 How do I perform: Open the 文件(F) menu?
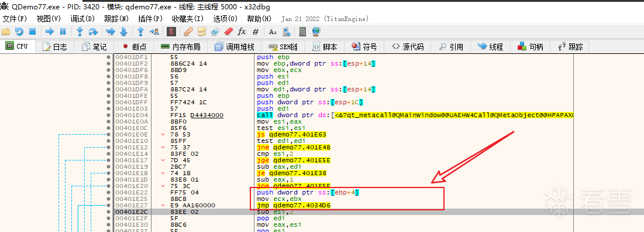click(x=15, y=19)
